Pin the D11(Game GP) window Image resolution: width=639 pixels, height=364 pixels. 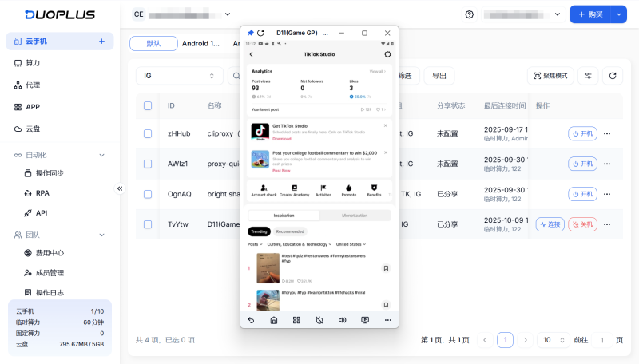(250, 33)
